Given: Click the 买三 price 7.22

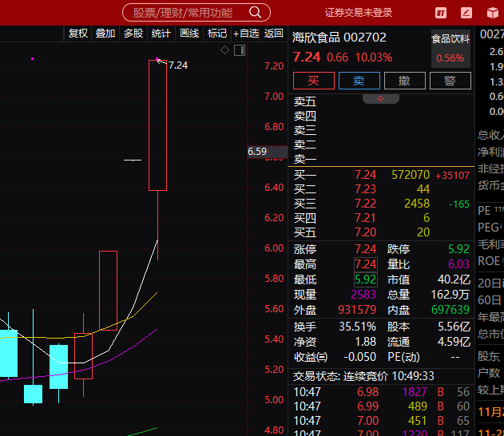Looking at the screenshot, I should tap(366, 204).
